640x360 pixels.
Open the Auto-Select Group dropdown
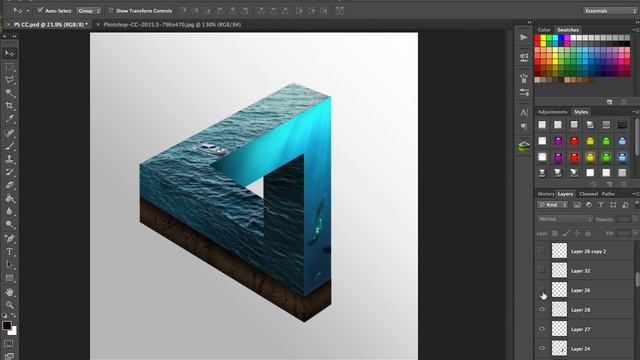tap(89, 11)
